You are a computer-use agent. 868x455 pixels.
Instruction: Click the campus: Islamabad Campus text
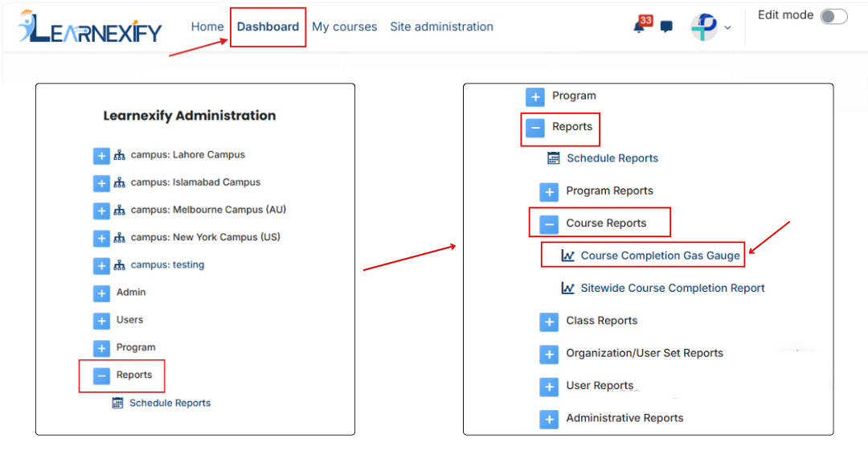(195, 182)
